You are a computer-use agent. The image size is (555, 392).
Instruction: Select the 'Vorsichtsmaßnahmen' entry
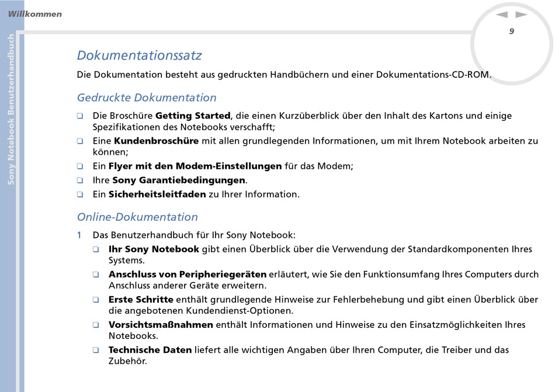tap(161, 324)
